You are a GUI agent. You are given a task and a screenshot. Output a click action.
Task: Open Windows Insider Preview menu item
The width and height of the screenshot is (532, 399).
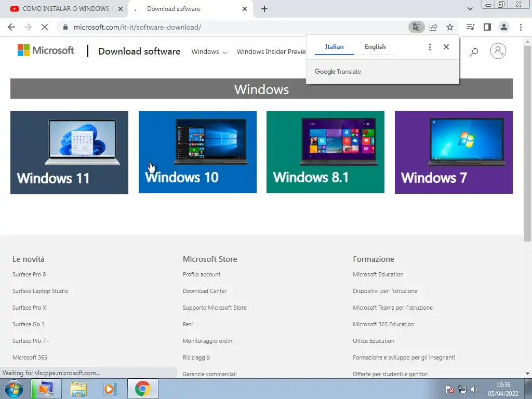coord(271,51)
